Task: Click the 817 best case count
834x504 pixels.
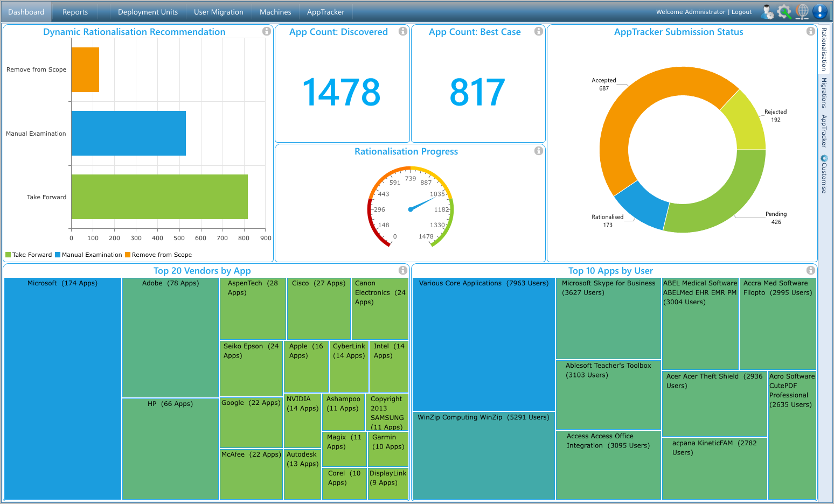Action: point(477,92)
